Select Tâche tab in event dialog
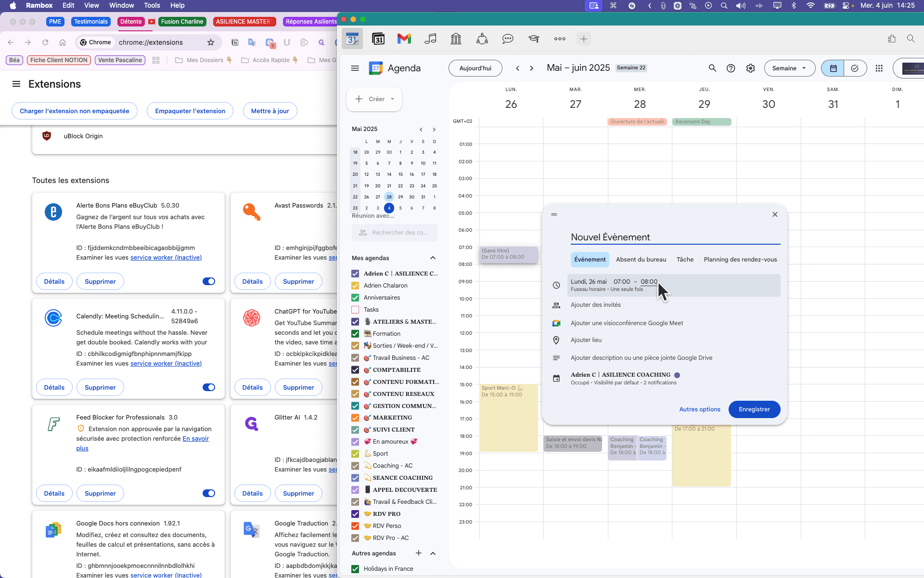The height and width of the screenshot is (578, 924). coord(685,260)
